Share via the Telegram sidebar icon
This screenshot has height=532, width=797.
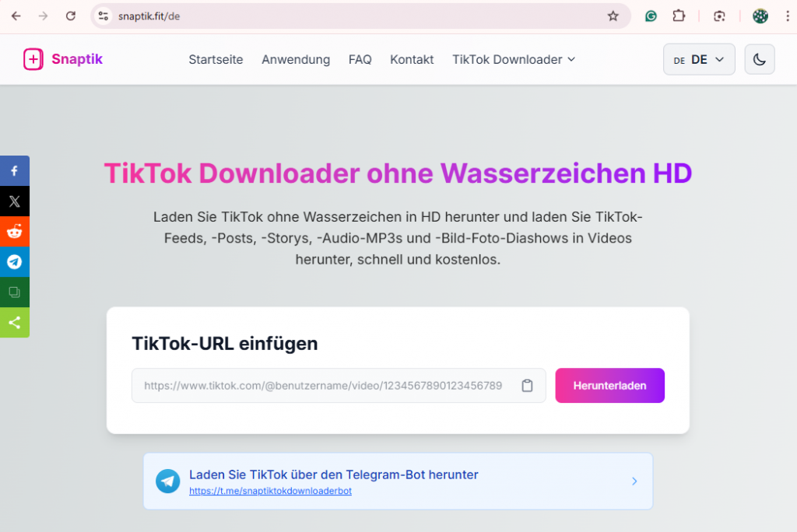coord(15,261)
